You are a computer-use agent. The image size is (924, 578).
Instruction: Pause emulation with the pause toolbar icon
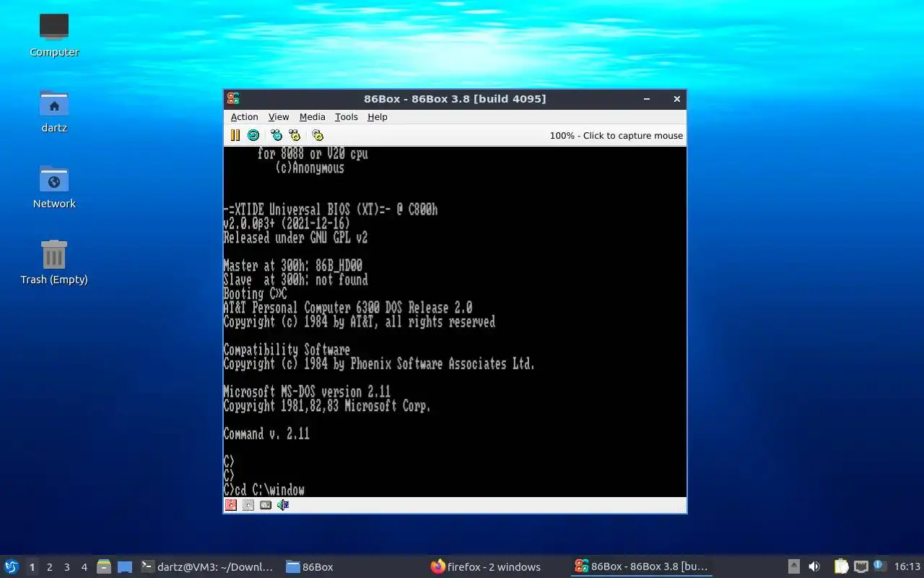pos(235,135)
